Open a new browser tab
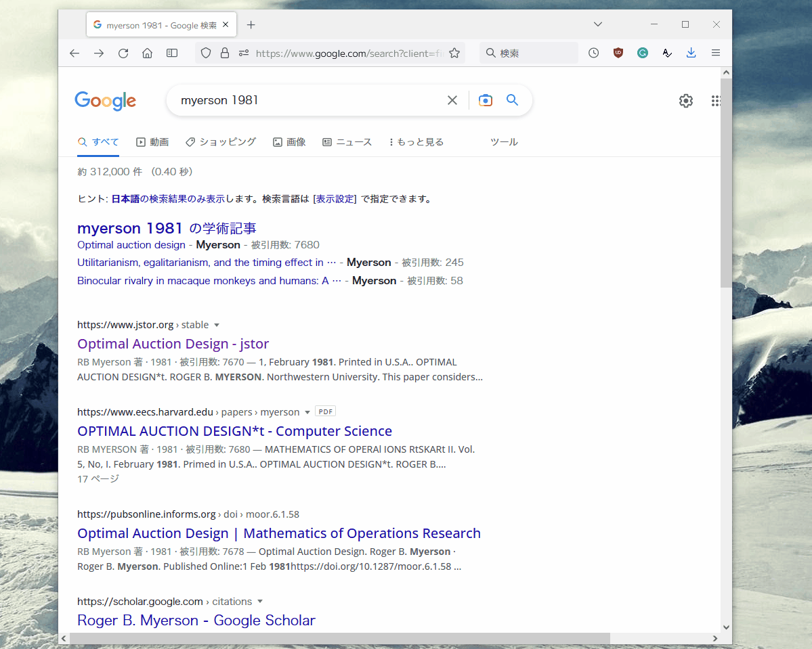812x649 pixels. [251, 25]
